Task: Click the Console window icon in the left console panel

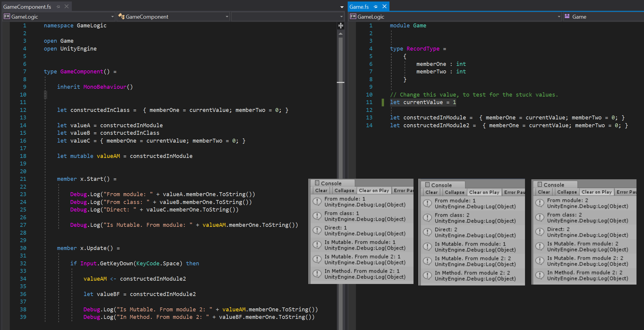Action: tap(317, 183)
